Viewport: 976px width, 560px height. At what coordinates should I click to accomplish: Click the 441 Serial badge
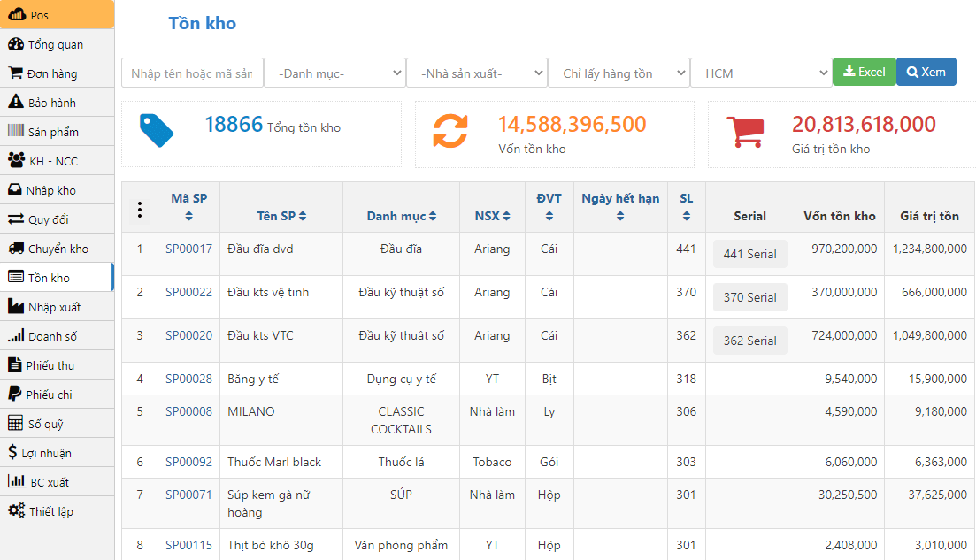point(749,254)
